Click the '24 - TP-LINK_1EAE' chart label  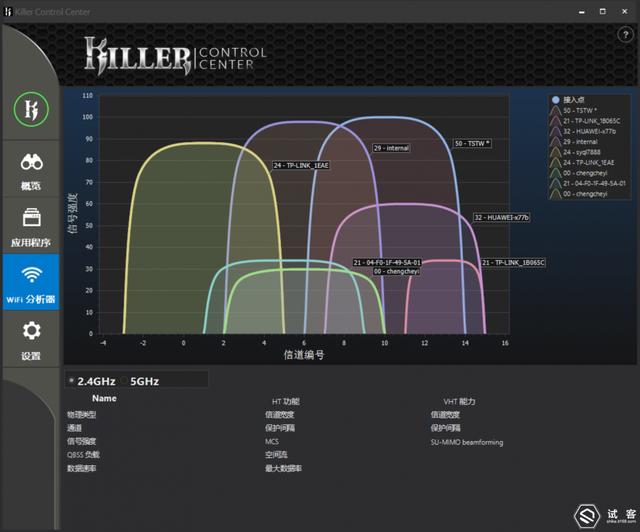point(301,165)
